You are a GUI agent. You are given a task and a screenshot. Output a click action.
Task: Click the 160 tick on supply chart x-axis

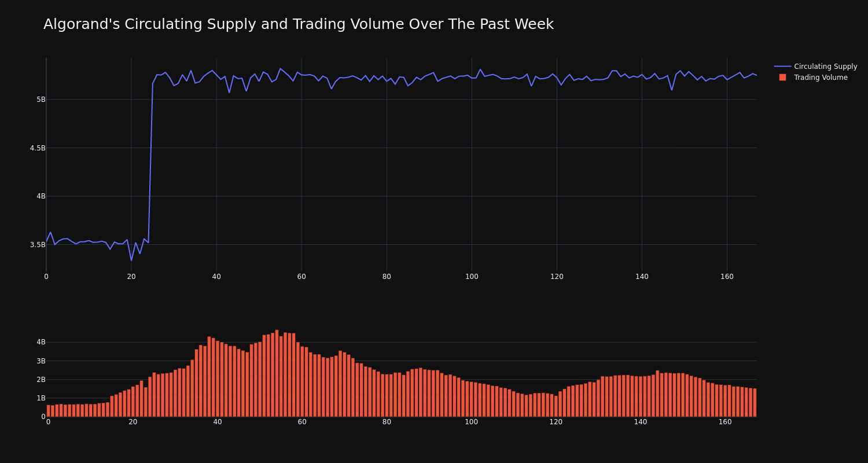click(727, 277)
